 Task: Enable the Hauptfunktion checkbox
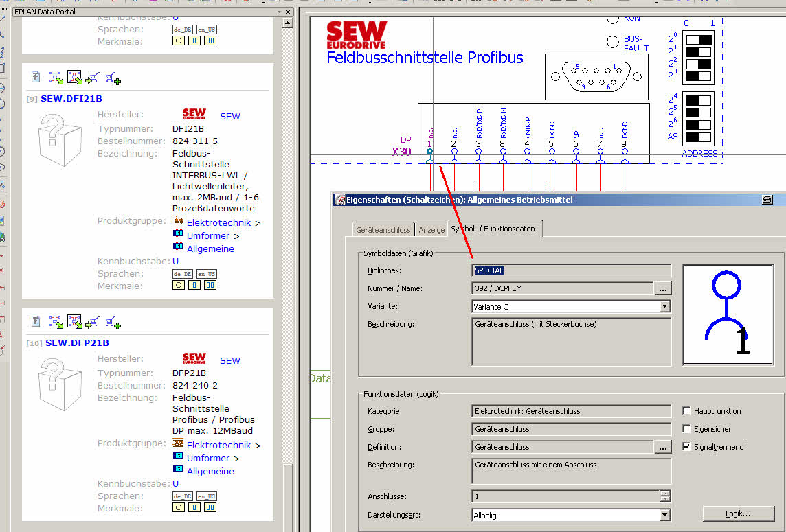click(686, 411)
